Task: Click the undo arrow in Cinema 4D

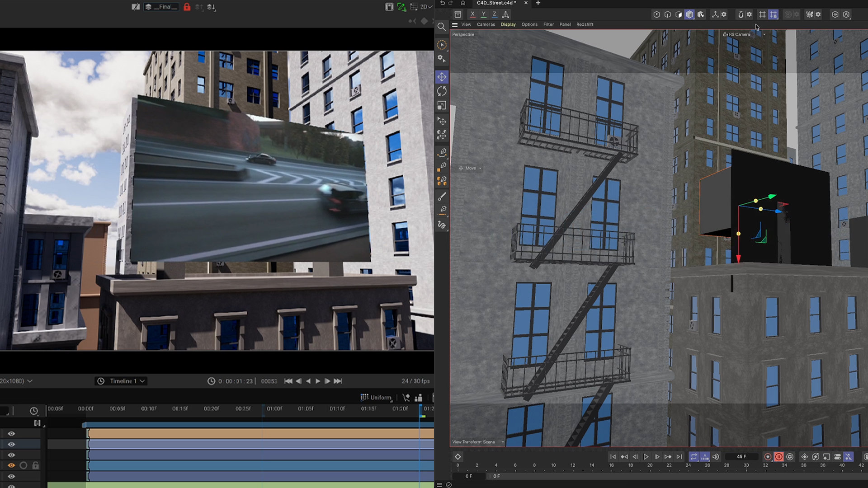Action: coord(443,3)
